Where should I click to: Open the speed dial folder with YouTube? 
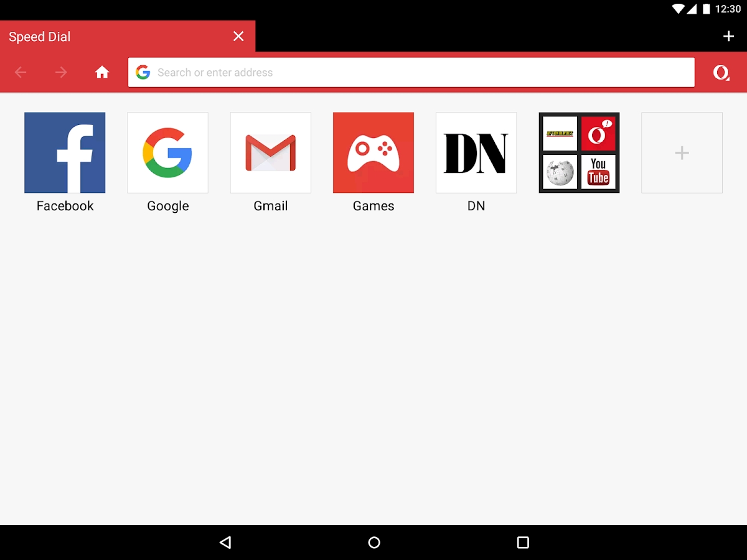click(x=579, y=152)
